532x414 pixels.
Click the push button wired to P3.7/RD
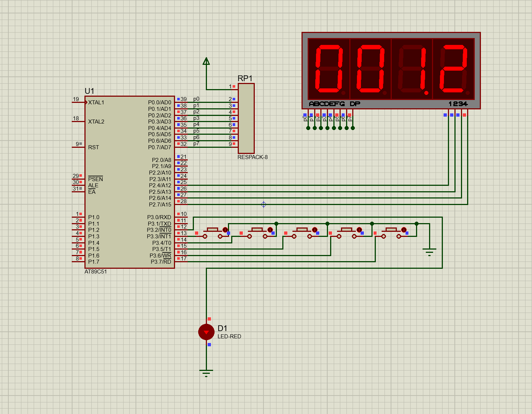(x=391, y=233)
